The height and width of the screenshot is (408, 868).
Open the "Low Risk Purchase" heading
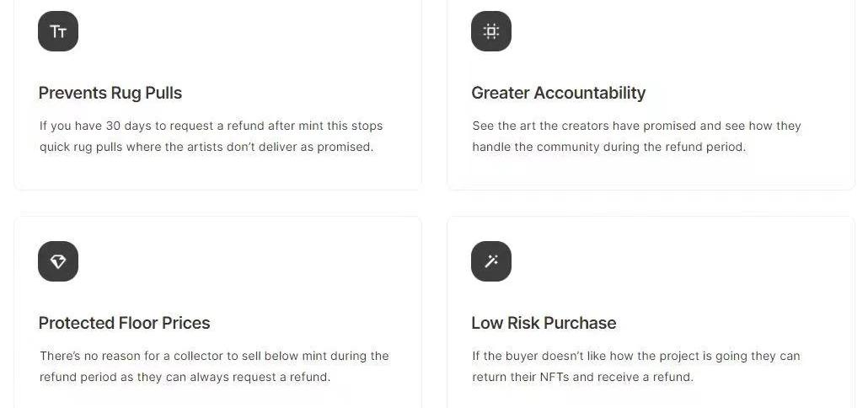[544, 323]
